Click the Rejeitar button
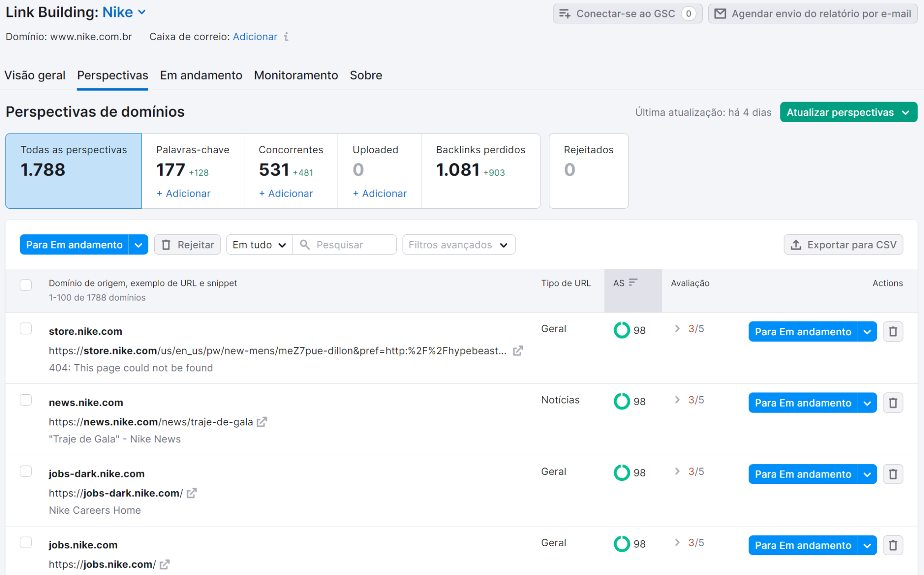This screenshot has width=924, height=575. pos(188,245)
